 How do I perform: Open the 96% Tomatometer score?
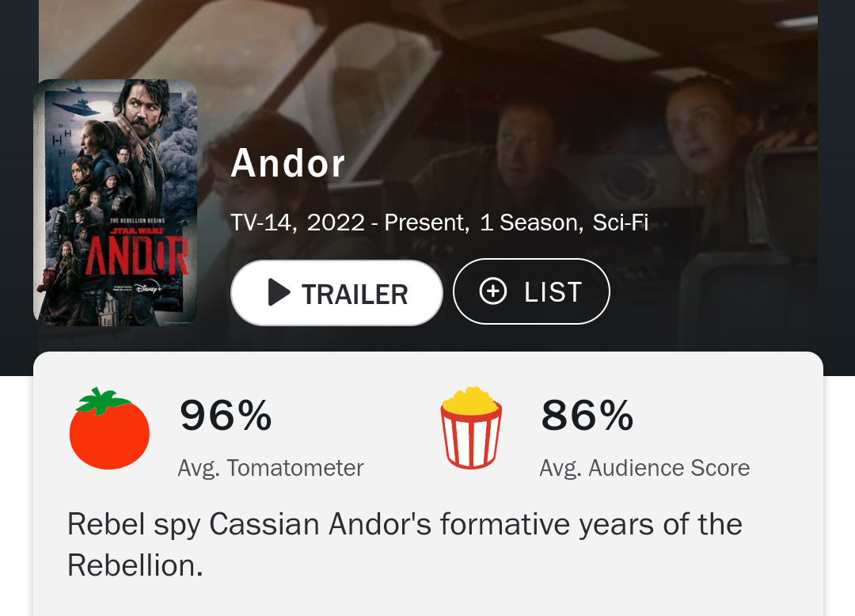[226, 416]
